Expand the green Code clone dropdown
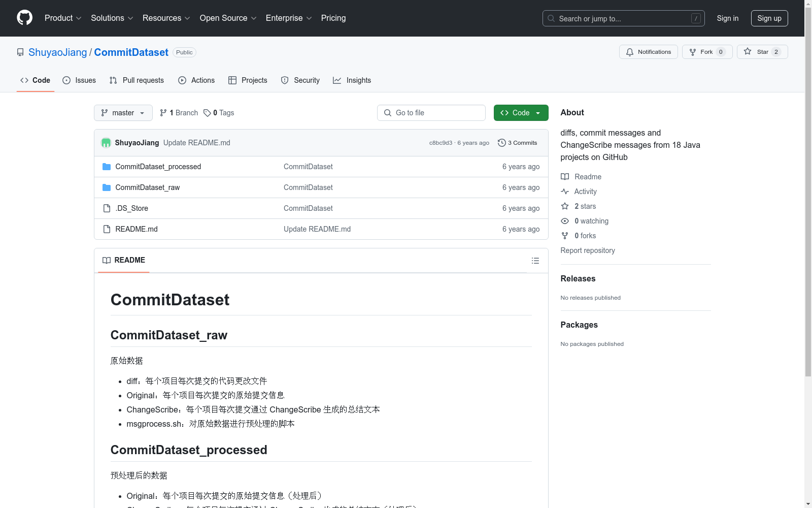812x508 pixels. click(x=521, y=113)
